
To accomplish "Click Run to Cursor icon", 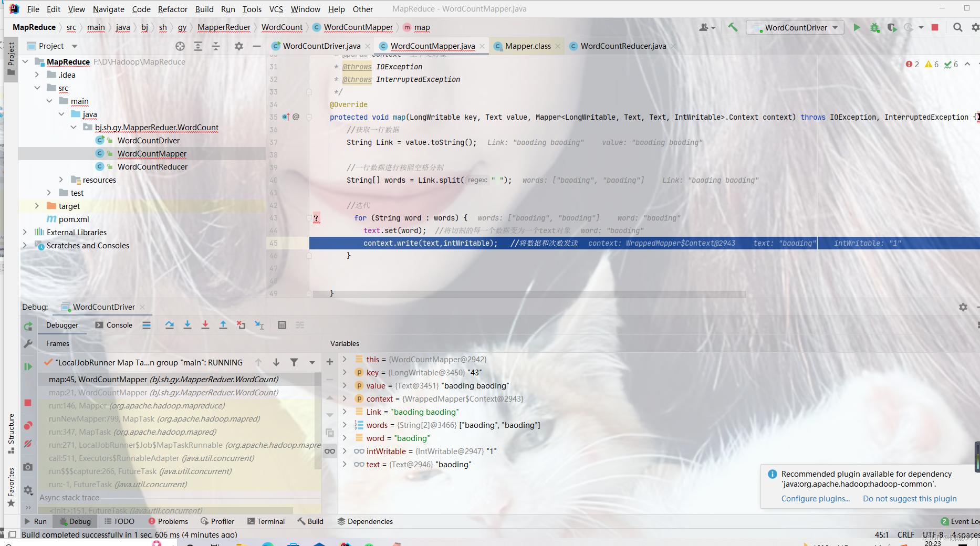I will [259, 325].
